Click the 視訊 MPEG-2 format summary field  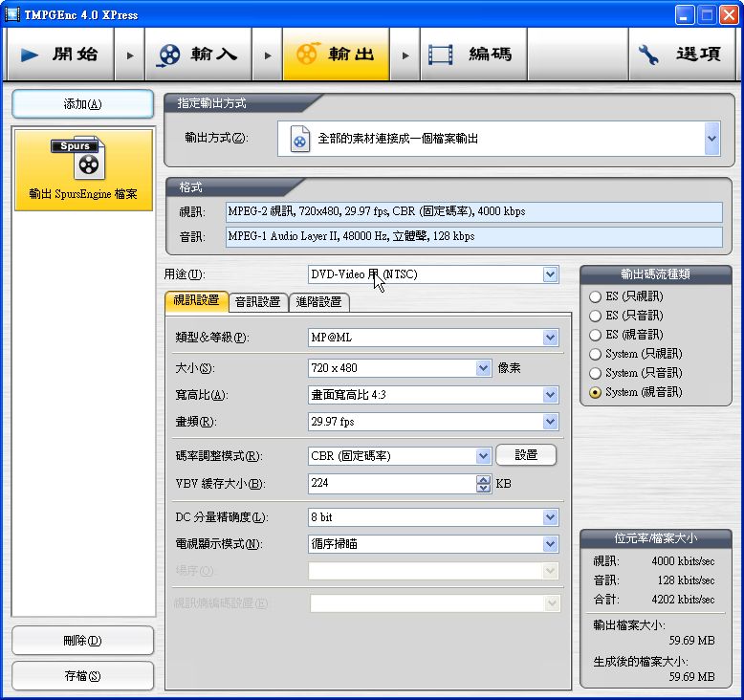474,211
